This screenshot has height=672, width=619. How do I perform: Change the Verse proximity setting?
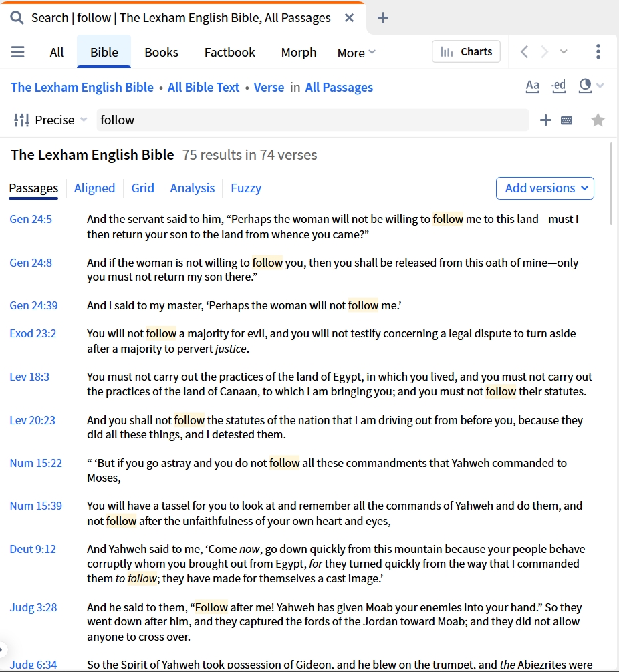pos(269,87)
